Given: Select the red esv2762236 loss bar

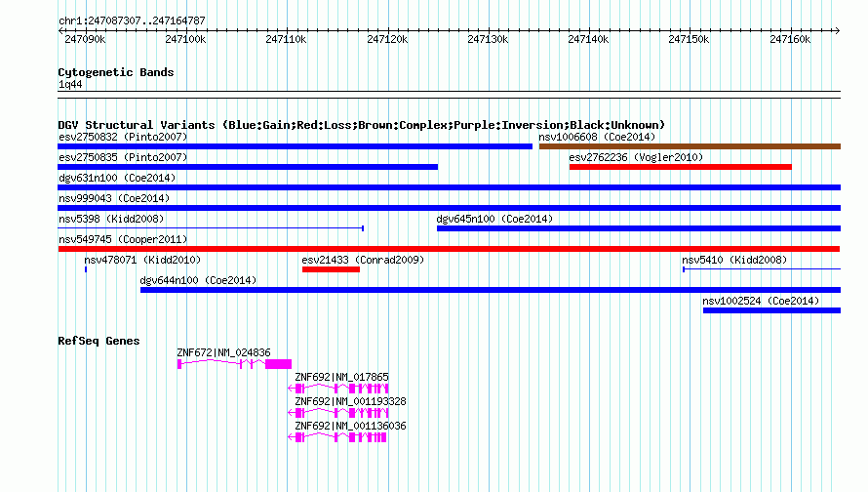Looking at the screenshot, I should (x=681, y=167).
